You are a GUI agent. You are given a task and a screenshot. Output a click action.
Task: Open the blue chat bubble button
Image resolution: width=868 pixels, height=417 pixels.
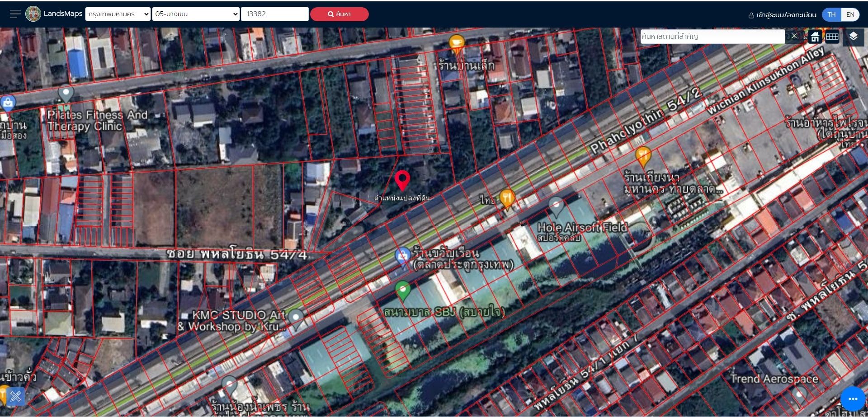(x=853, y=398)
